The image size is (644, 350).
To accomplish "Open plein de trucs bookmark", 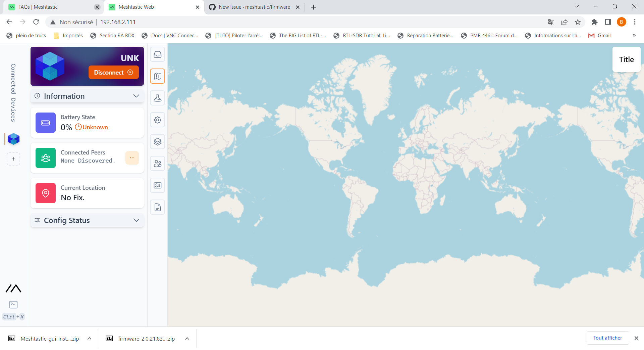I will 26,36.
